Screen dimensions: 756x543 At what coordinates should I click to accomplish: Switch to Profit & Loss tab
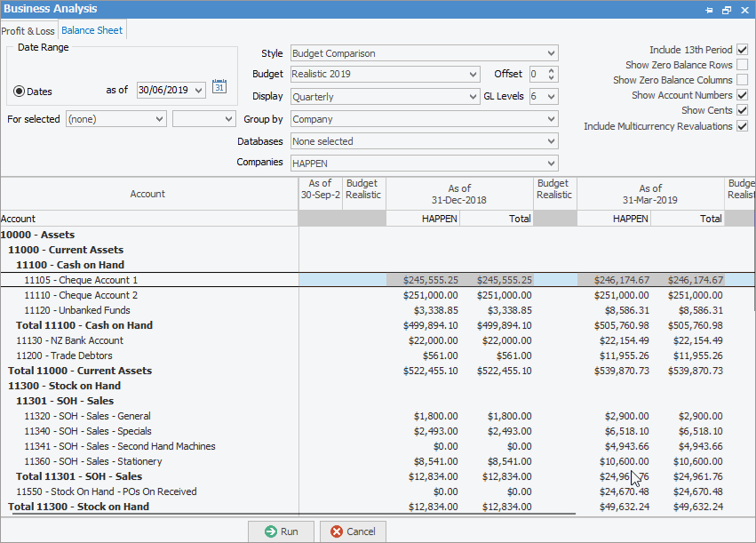[28, 31]
